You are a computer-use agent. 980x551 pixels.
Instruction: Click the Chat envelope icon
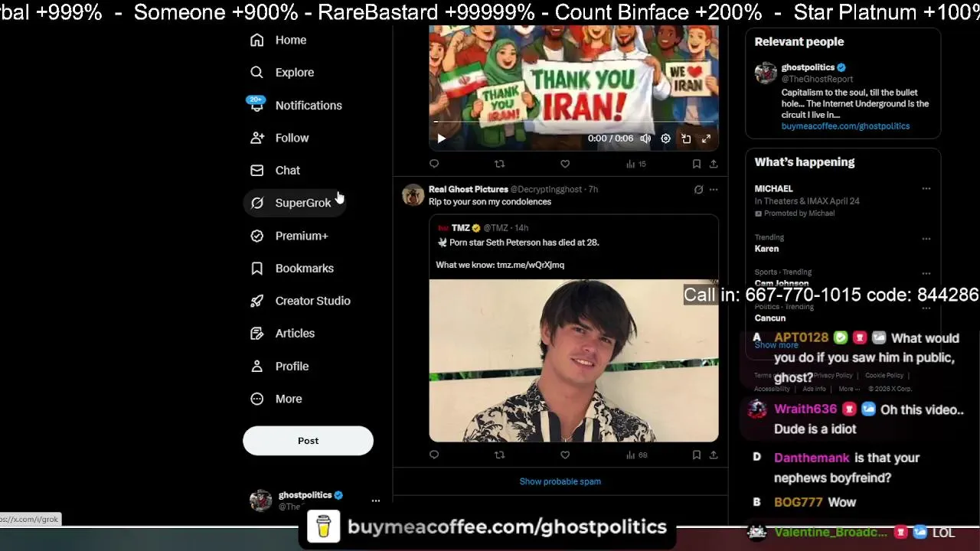pyautogui.click(x=257, y=170)
